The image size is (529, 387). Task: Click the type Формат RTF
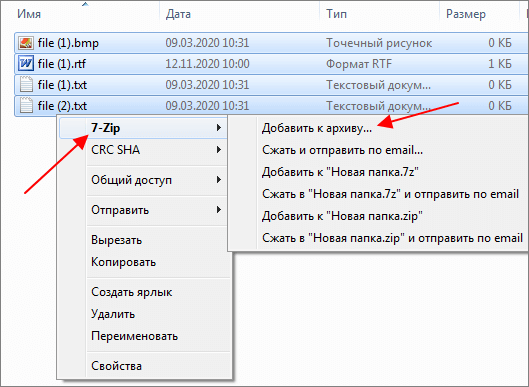click(359, 64)
